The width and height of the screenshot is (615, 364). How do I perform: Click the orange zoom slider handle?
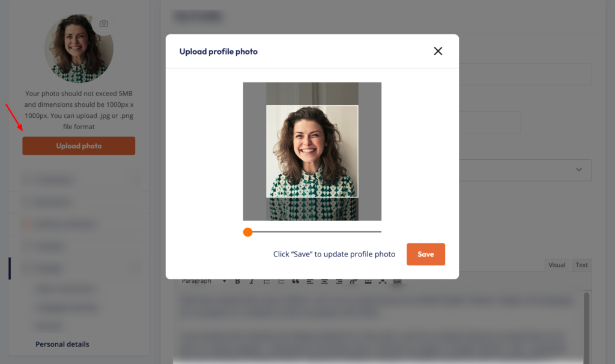(247, 232)
